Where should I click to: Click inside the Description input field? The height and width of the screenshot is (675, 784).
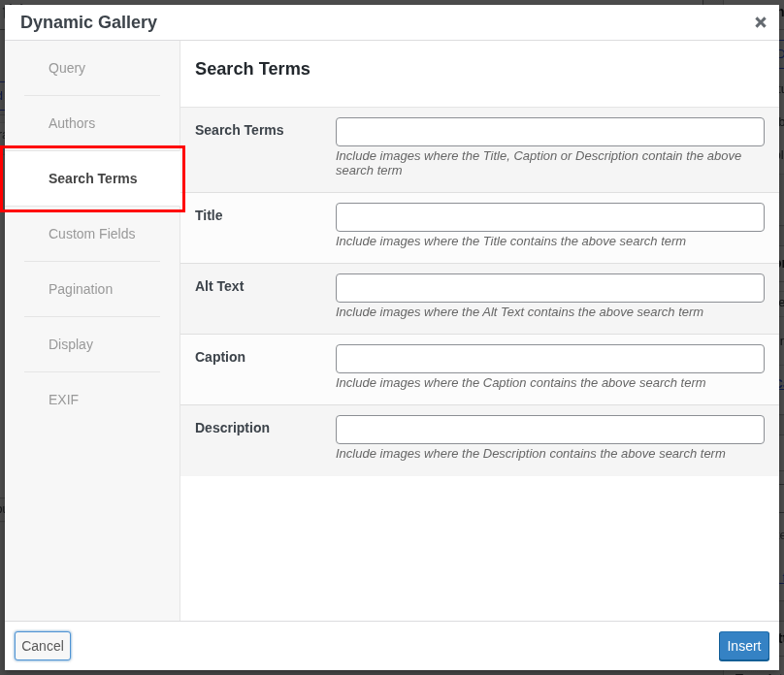(549, 429)
